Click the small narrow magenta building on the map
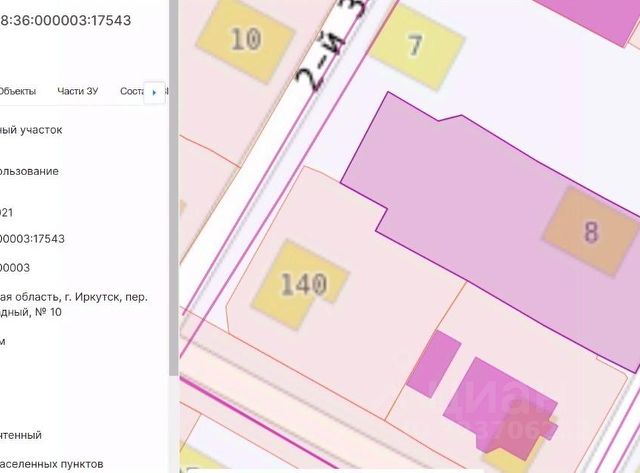The image size is (640, 473). point(434,364)
